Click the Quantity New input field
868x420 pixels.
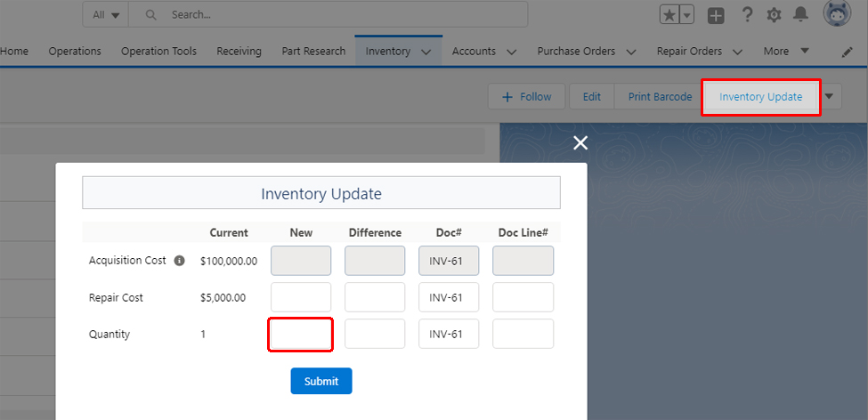[x=301, y=335]
